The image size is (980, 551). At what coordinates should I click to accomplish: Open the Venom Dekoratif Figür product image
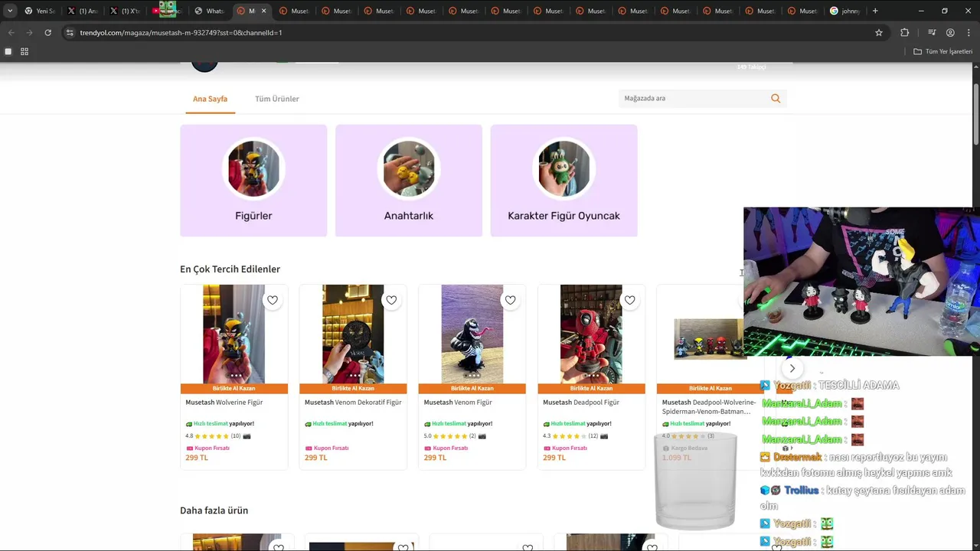coord(353,334)
